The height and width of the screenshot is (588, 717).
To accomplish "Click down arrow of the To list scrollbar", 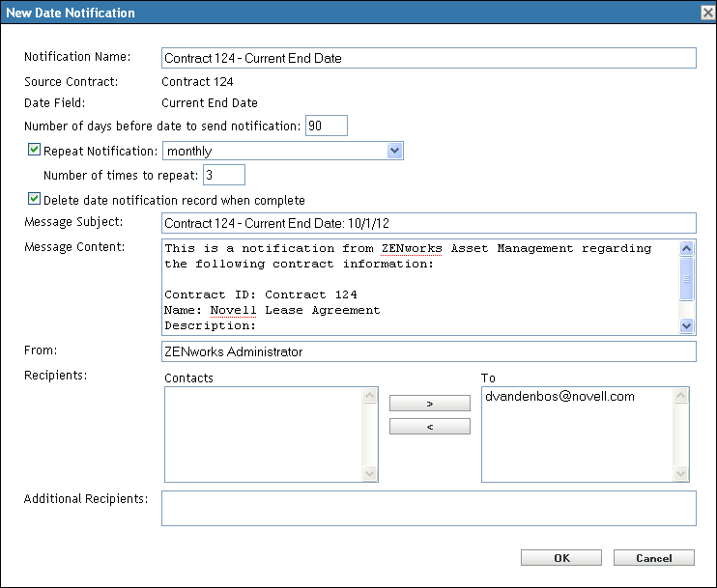I will 681,474.
